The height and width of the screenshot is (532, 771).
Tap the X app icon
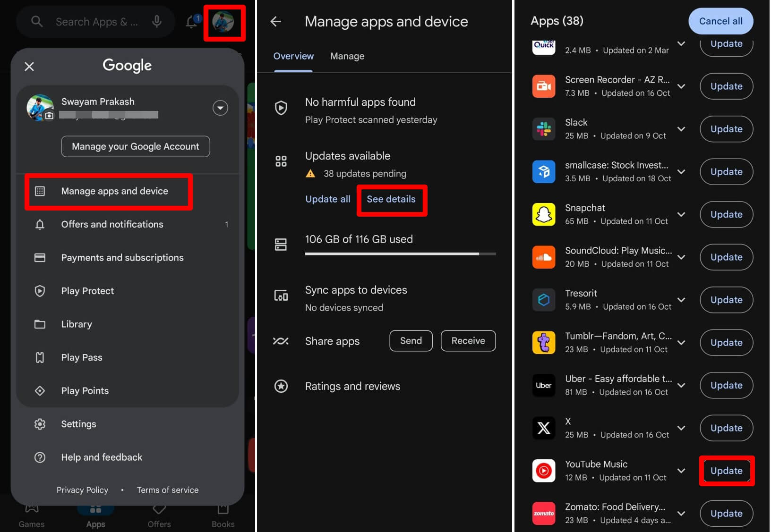pos(544,428)
